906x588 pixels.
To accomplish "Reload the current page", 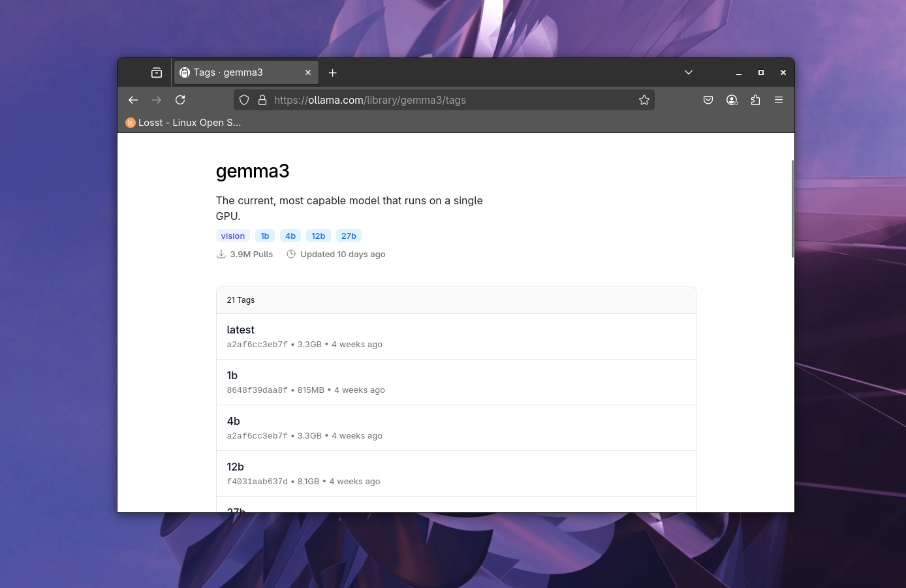I will pyautogui.click(x=180, y=100).
